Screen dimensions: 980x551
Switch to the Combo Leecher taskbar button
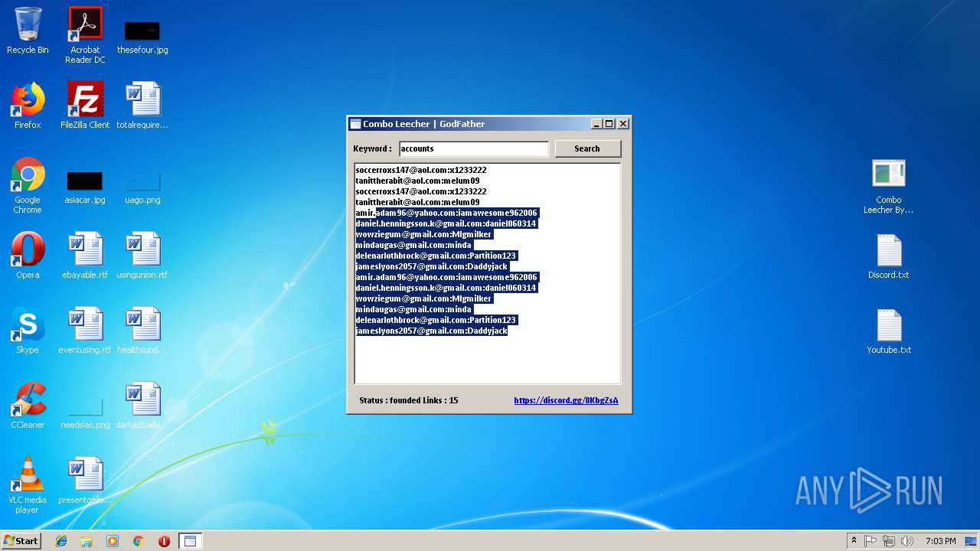coord(190,541)
